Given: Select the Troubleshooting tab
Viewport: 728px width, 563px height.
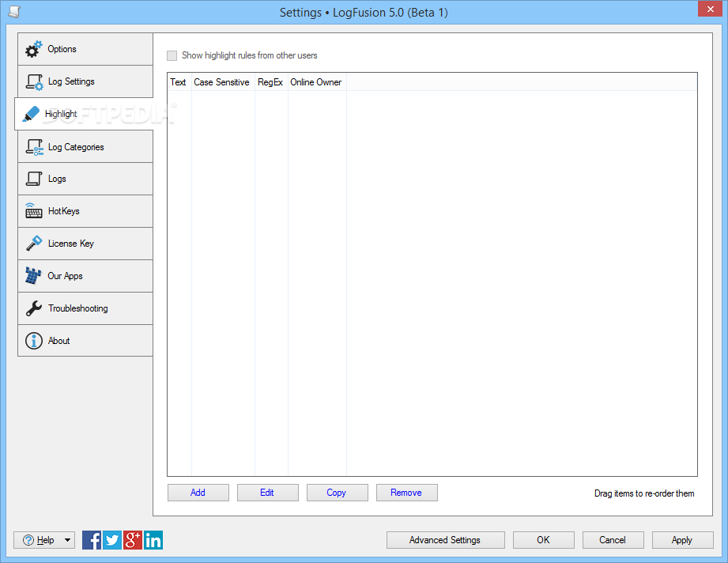Looking at the screenshot, I should pyautogui.click(x=85, y=308).
